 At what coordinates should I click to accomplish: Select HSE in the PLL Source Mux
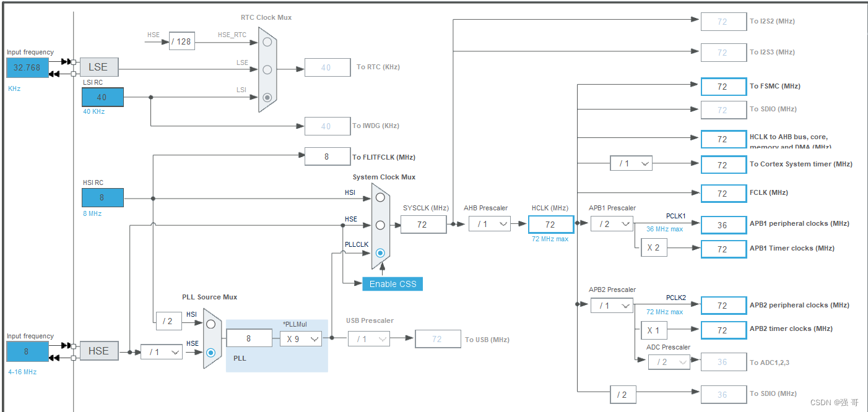coord(210,353)
